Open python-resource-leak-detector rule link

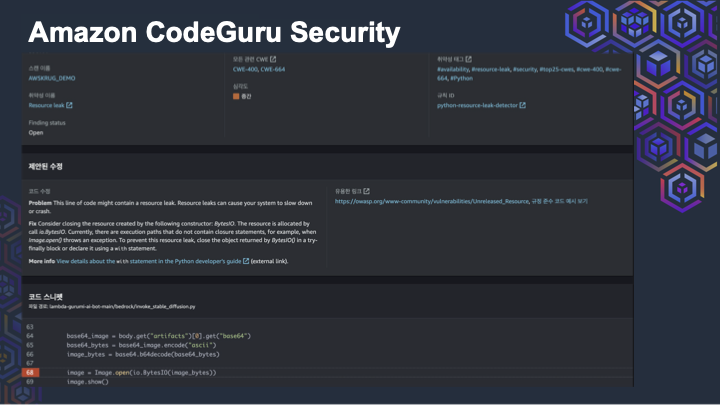click(x=477, y=105)
